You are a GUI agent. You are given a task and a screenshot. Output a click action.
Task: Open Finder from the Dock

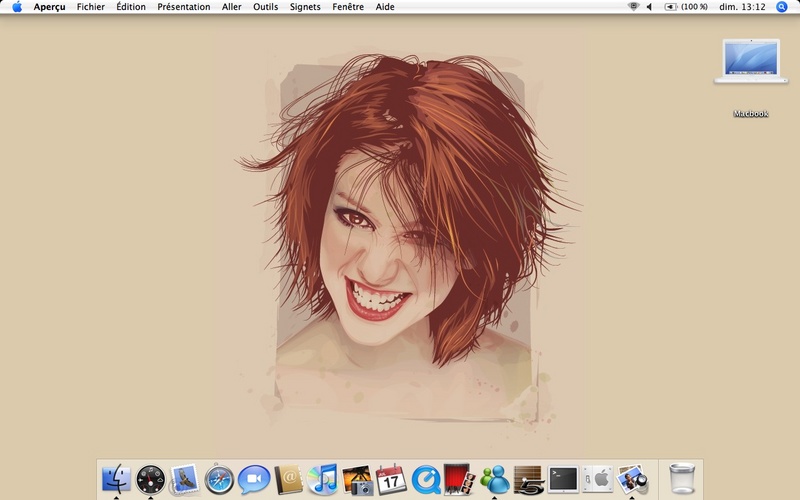pyautogui.click(x=116, y=480)
